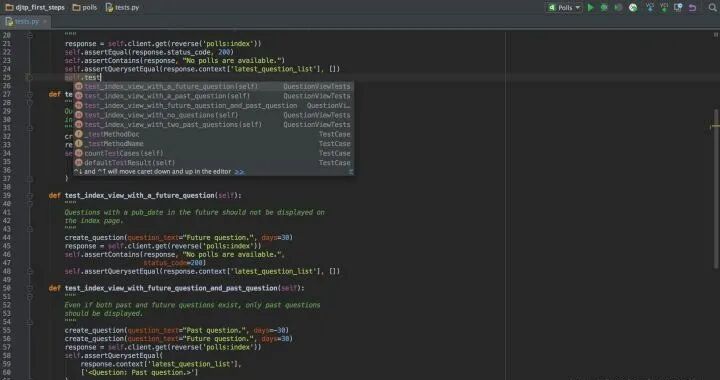Open Search Everywhere magnifier icon

pyautogui.click(x=713, y=7)
